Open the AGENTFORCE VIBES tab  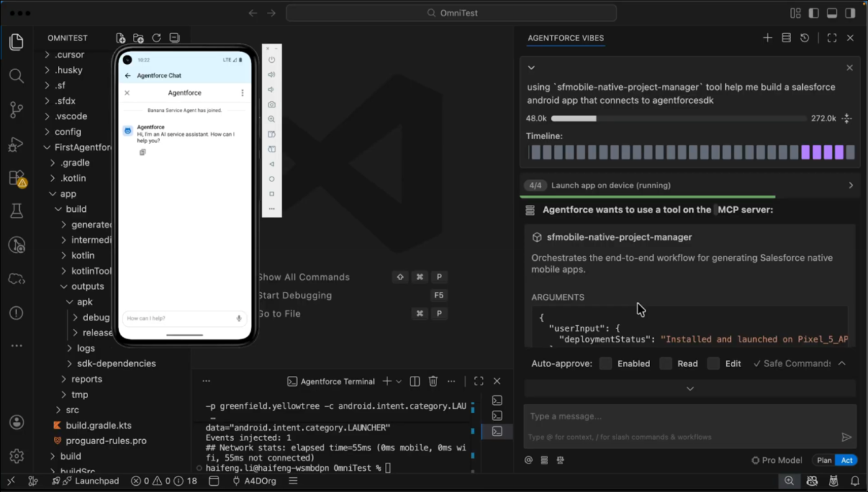566,38
